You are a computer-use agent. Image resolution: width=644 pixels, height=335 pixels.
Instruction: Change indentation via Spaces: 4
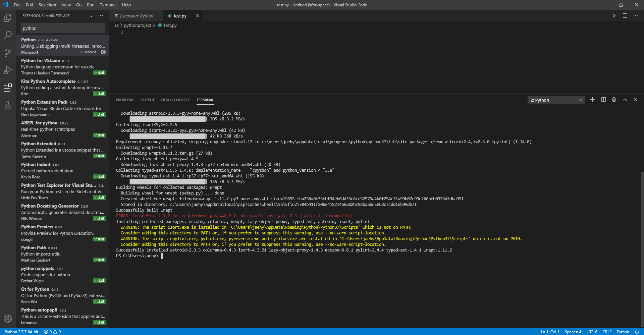573,332
